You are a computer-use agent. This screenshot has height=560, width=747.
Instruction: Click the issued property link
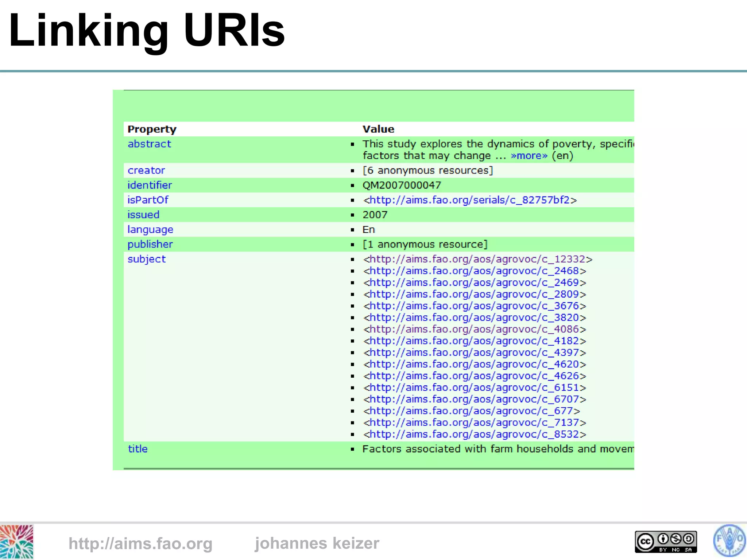[x=143, y=215]
